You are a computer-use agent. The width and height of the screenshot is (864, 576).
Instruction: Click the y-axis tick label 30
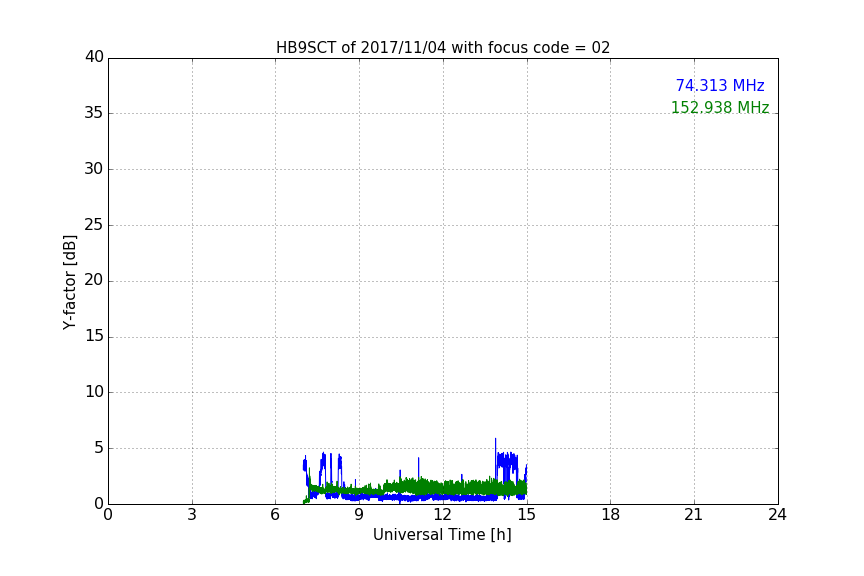pos(94,169)
